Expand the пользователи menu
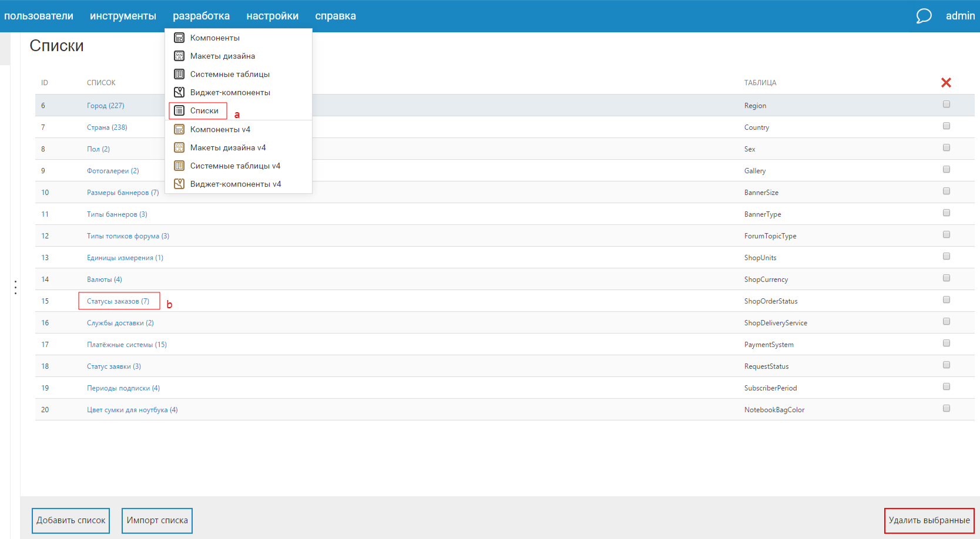The image size is (980, 539). (39, 16)
